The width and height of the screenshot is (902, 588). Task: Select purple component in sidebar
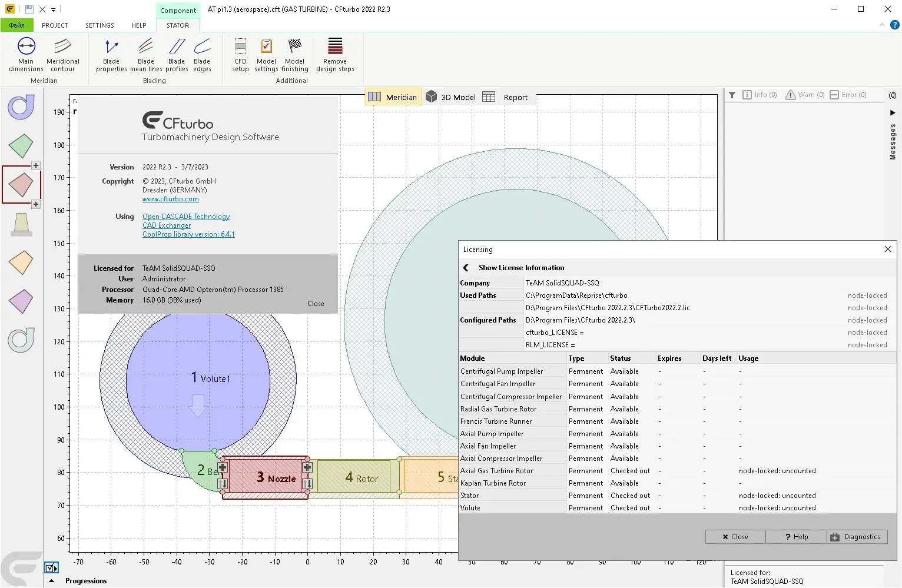(x=21, y=301)
